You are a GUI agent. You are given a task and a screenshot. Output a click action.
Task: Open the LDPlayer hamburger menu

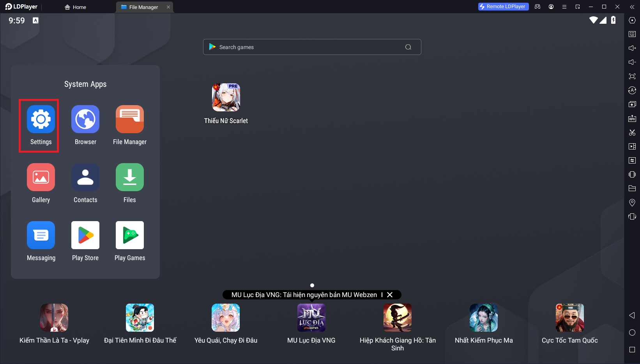564,7
